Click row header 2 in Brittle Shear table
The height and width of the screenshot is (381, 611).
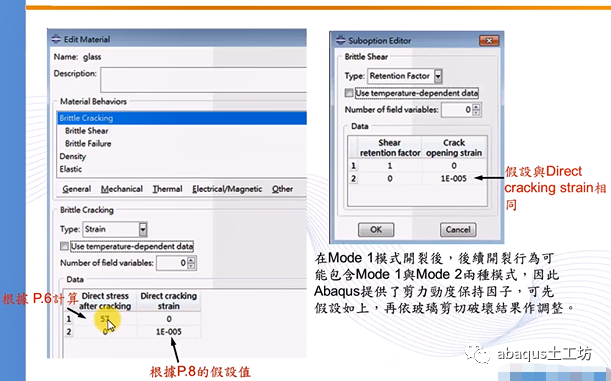pyautogui.click(x=353, y=179)
